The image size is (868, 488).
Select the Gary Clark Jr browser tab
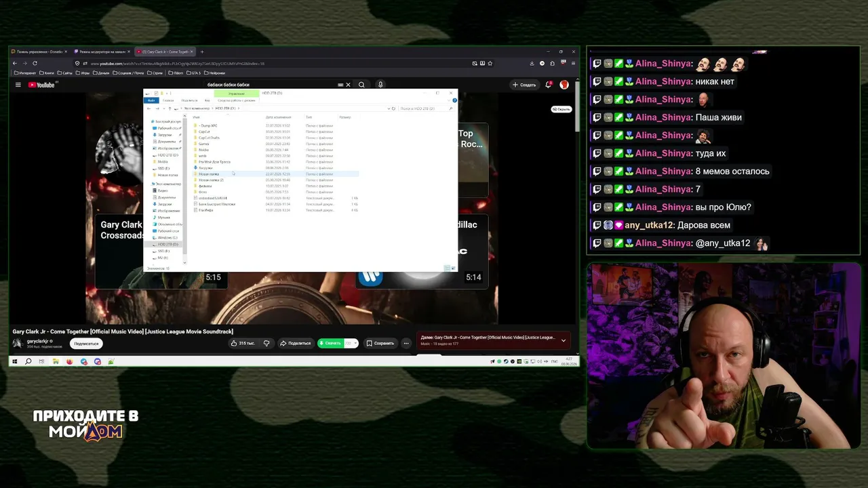(165, 52)
